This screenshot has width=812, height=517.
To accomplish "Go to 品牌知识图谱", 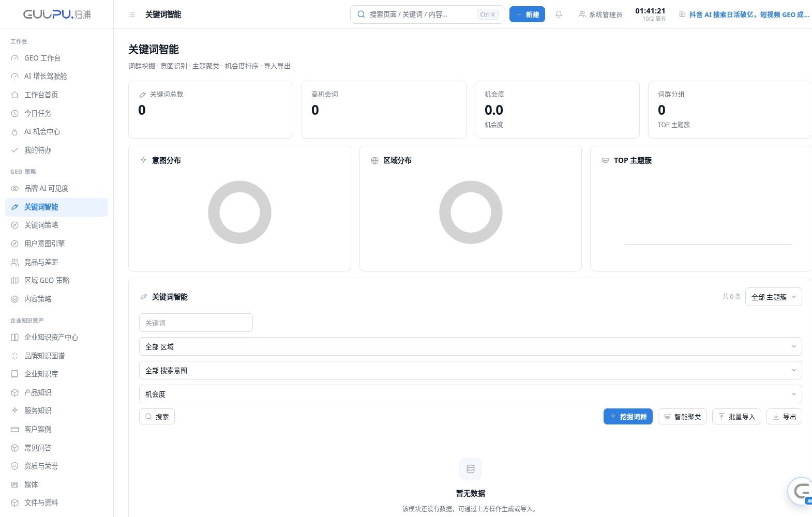I will pos(56,356).
